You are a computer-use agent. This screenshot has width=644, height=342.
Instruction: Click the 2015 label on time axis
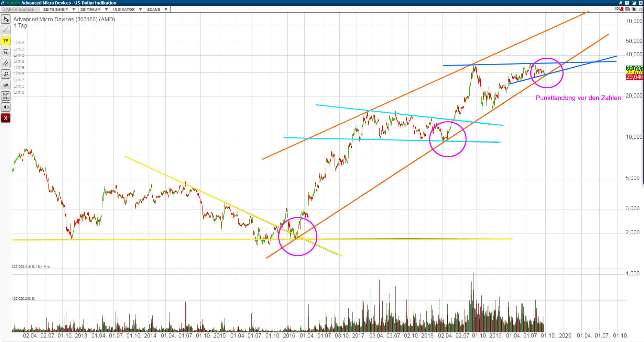[x=219, y=335]
